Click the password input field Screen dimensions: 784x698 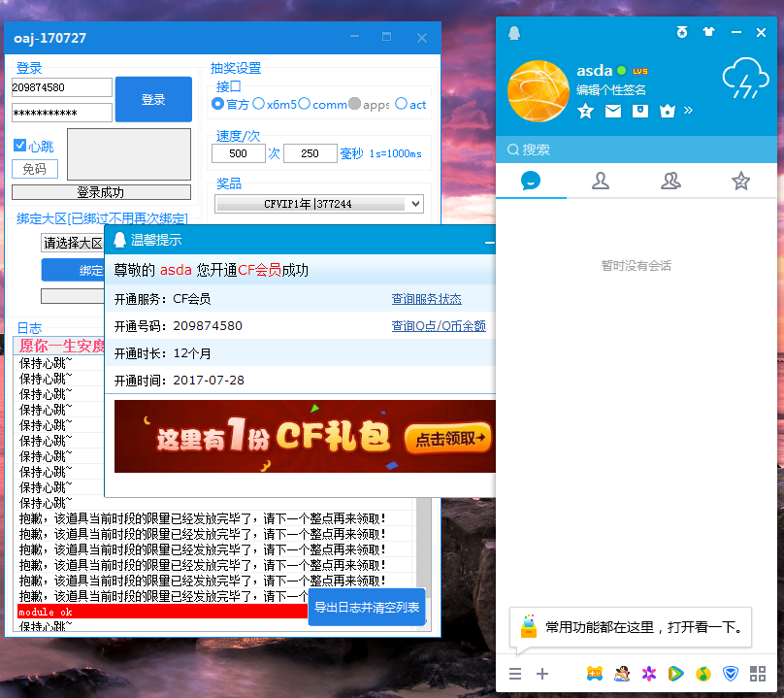pos(61,113)
